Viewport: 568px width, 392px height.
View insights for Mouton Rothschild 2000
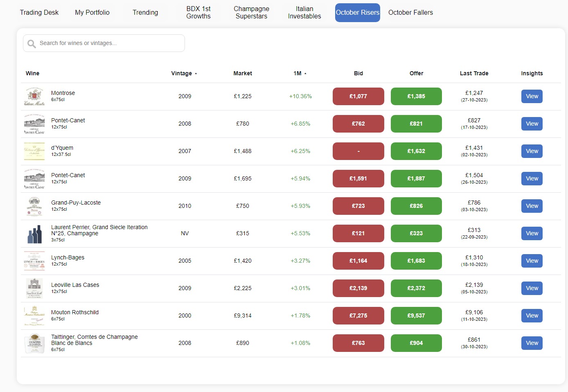click(x=532, y=315)
